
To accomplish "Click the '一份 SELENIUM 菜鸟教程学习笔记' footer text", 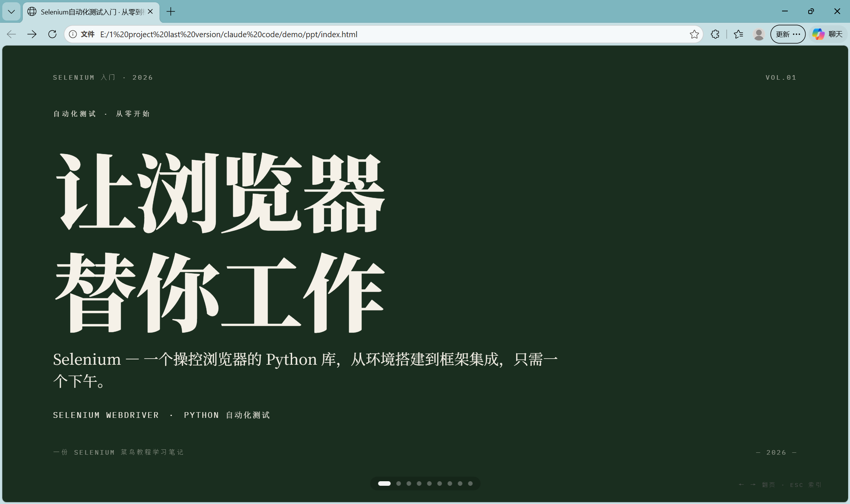I will pyautogui.click(x=118, y=452).
